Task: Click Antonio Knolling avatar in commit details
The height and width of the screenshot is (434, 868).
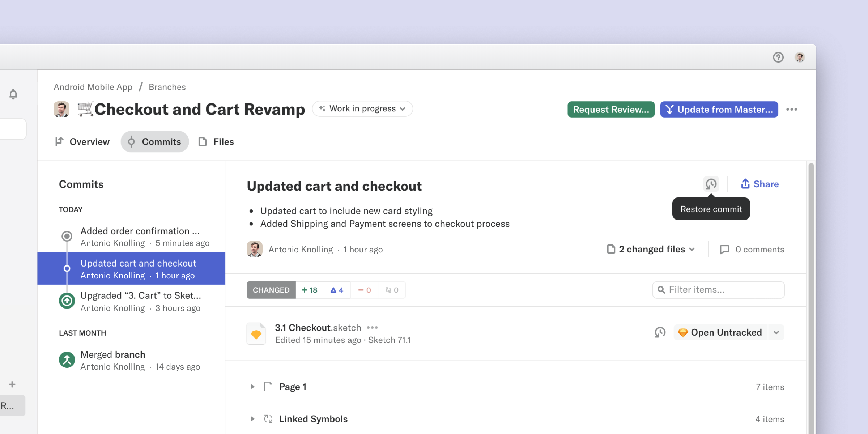Action: point(255,249)
